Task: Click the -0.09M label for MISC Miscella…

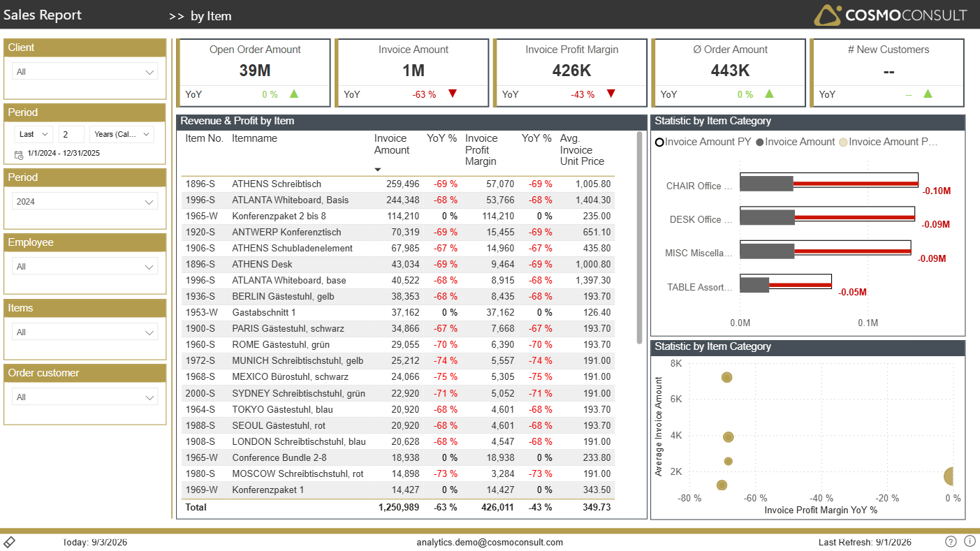Action: (x=932, y=258)
